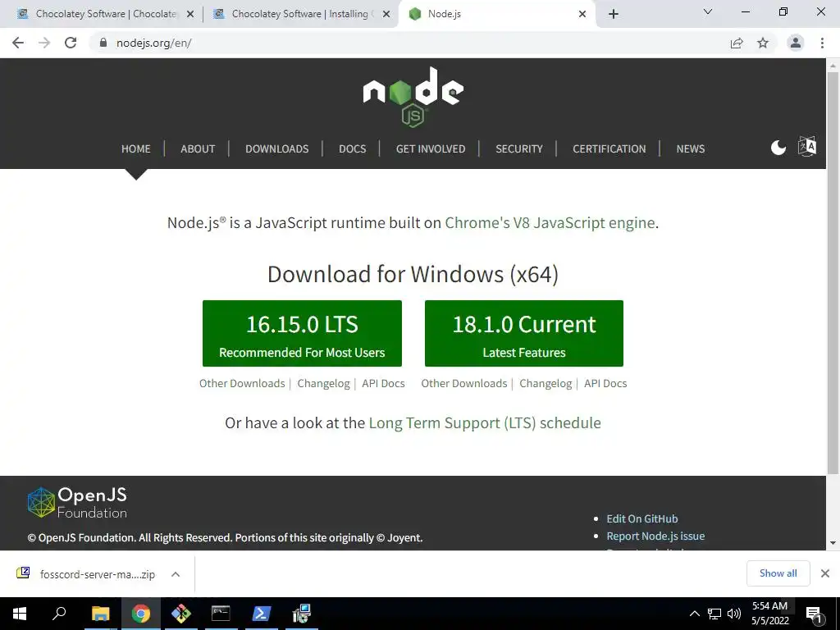
Task: Close the Node.js tab
Action: tap(582, 15)
